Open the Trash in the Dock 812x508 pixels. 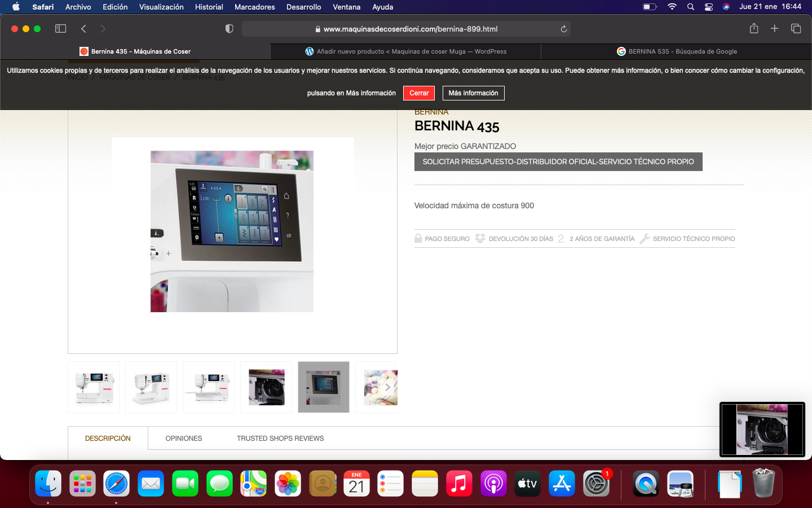click(764, 484)
